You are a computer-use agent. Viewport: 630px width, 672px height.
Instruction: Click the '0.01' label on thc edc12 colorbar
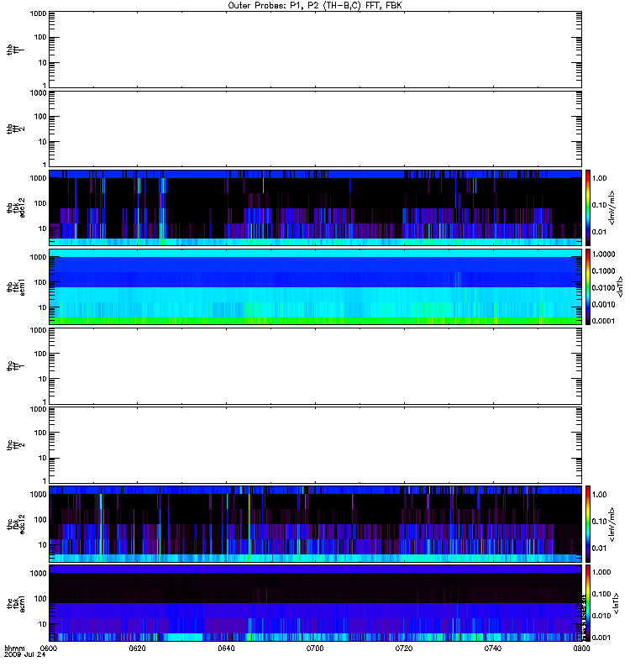tap(599, 549)
